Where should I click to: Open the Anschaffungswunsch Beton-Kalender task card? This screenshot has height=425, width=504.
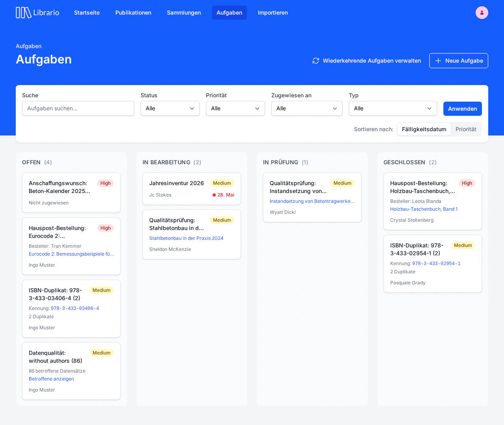(71, 193)
